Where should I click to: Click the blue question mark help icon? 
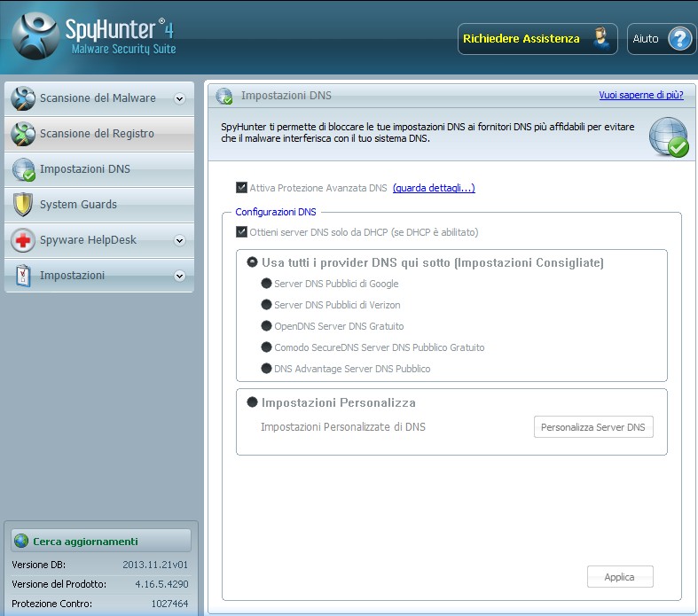pos(679,39)
